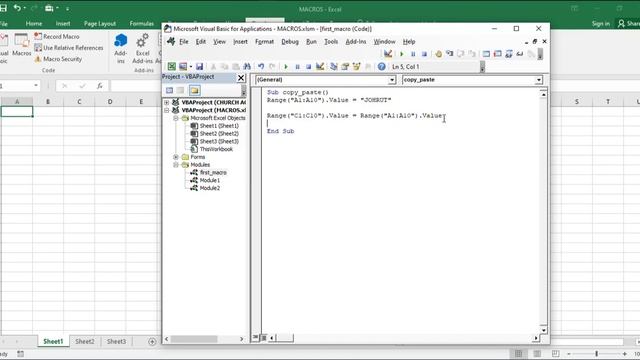Close the Project - VBAProject pane
The image size is (640, 360).
(241, 78)
